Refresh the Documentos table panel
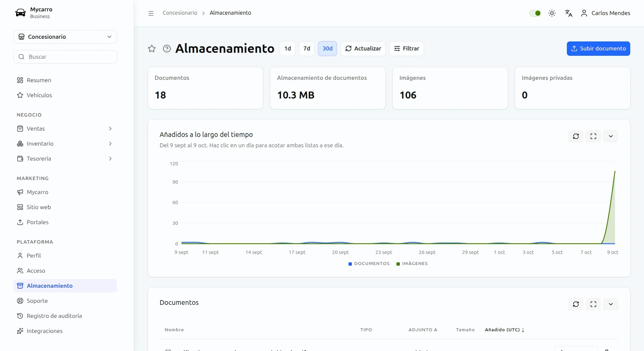 pos(576,304)
